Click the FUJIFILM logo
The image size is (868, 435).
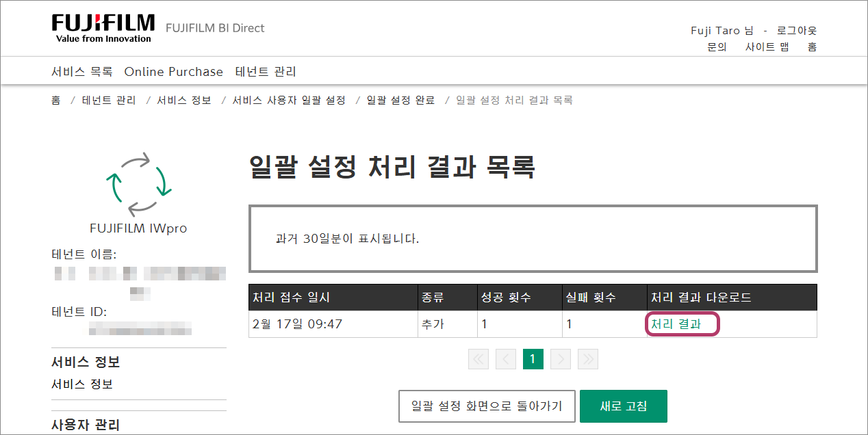point(103,28)
